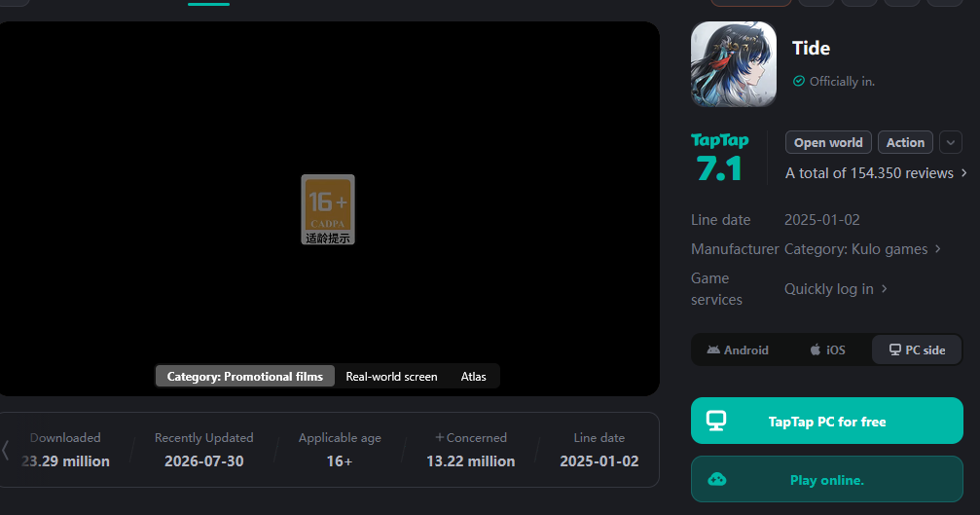Open the 154.350 reviews link

coord(869,173)
